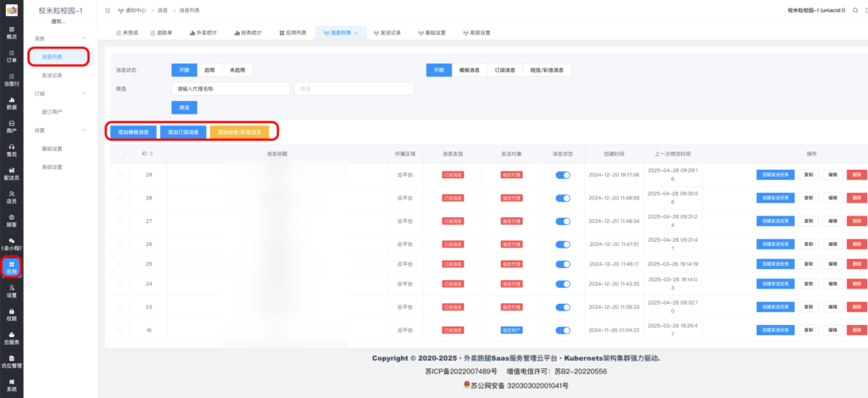Collapse the 消息 section in the side menu
Screen dimensions: 868x398
coord(84,38)
